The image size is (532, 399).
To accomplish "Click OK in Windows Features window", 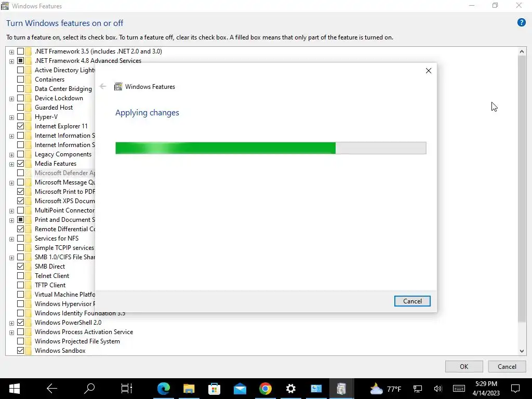I will pos(464,366).
